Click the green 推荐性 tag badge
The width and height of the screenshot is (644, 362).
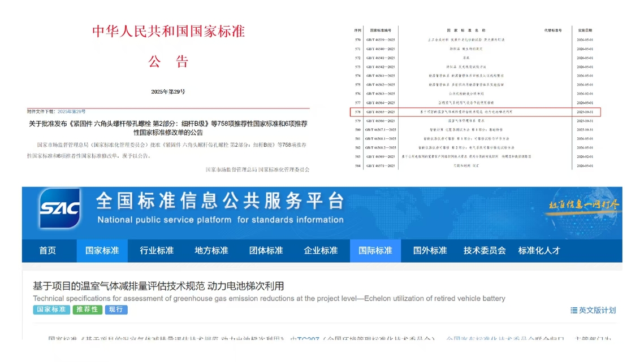(87, 309)
